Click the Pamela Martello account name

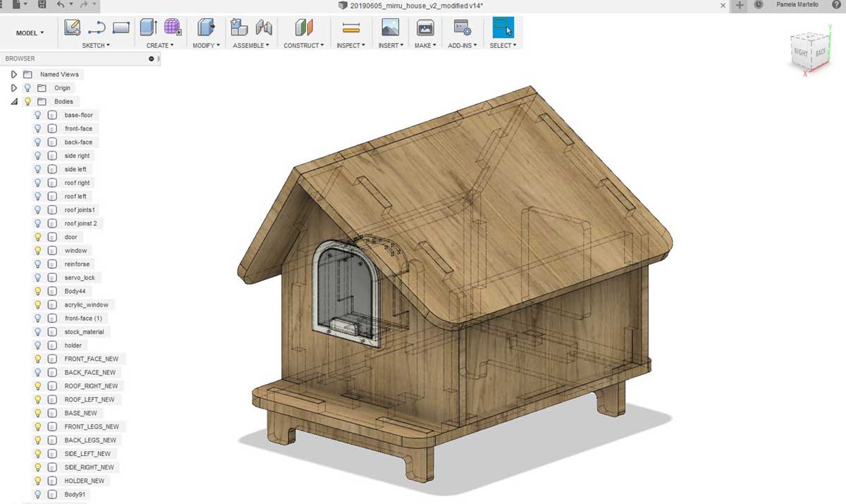[x=797, y=5]
